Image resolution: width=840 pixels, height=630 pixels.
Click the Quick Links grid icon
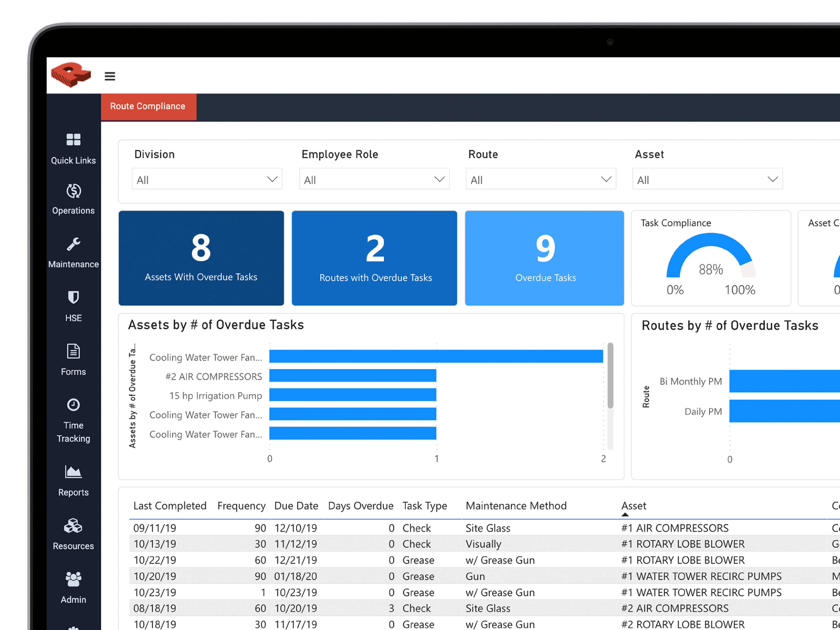click(73, 140)
